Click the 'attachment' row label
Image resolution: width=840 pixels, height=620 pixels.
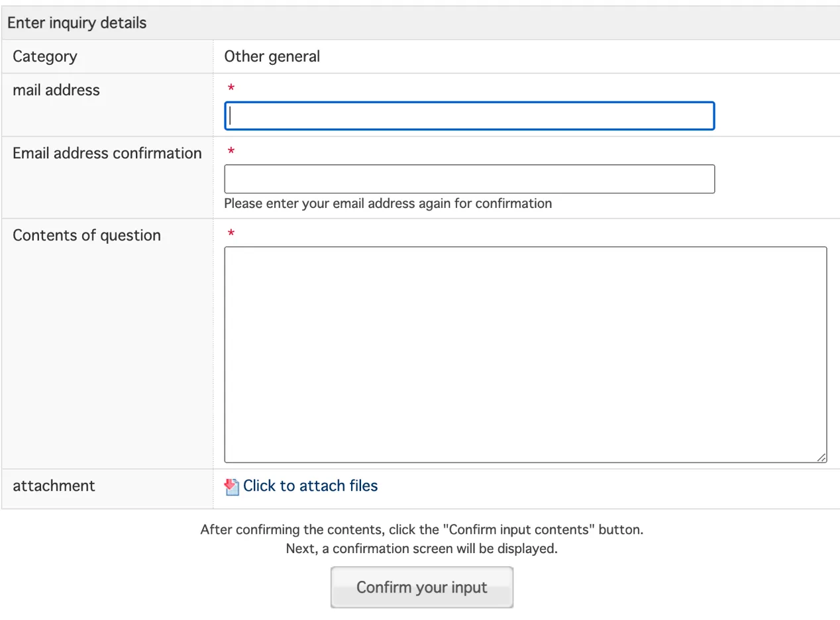tap(54, 486)
